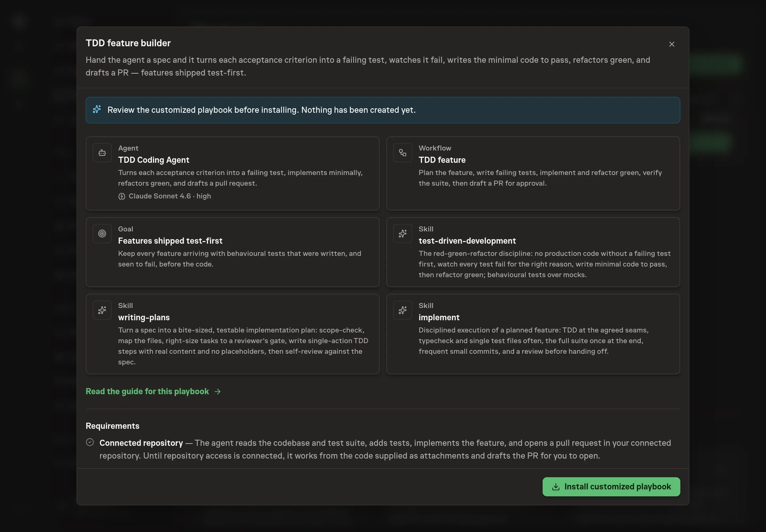Click the Workflow label above TDD feature
Viewport: 766px width, 532px height.
(435, 148)
